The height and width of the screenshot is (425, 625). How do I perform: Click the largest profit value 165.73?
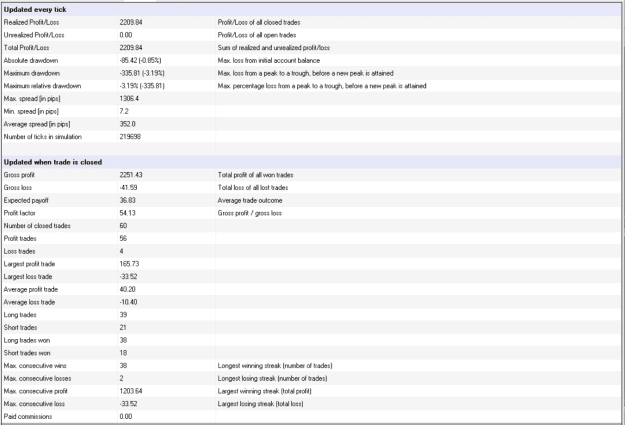click(x=129, y=264)
